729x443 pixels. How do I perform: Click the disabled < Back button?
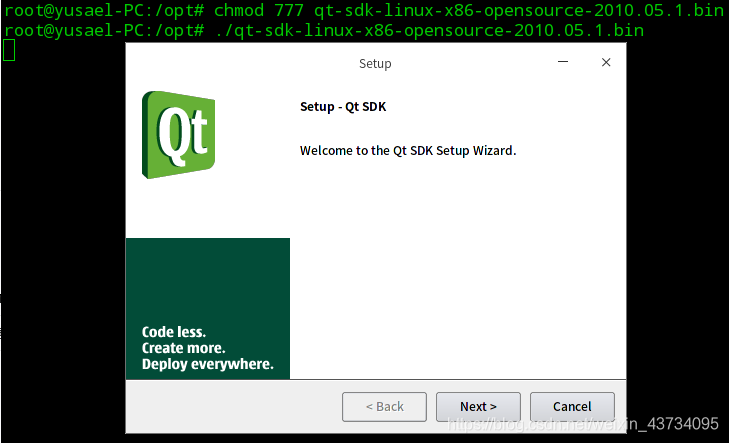tap(384, 407)
